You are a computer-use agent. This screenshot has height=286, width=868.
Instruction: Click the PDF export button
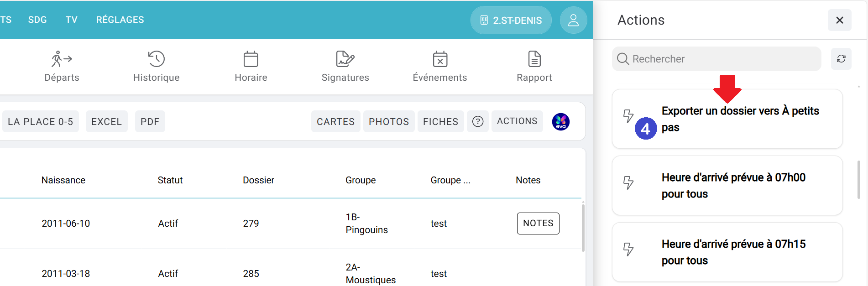[x=150, y=121]
